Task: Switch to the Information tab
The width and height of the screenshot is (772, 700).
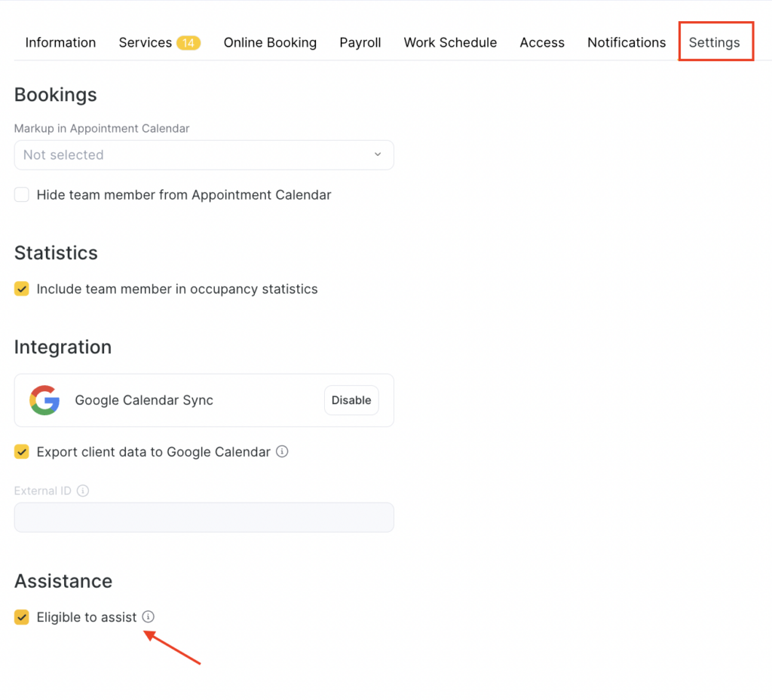Action: click(60, 43)
